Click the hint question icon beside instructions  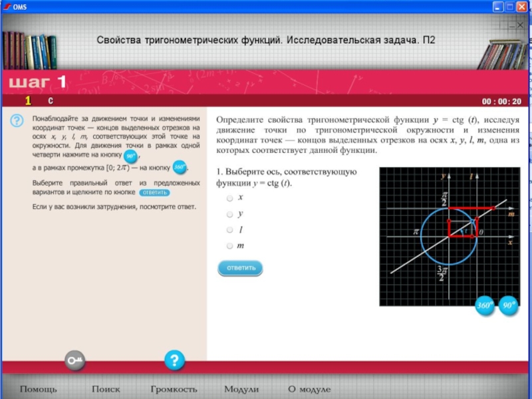[x=17, y=120]
